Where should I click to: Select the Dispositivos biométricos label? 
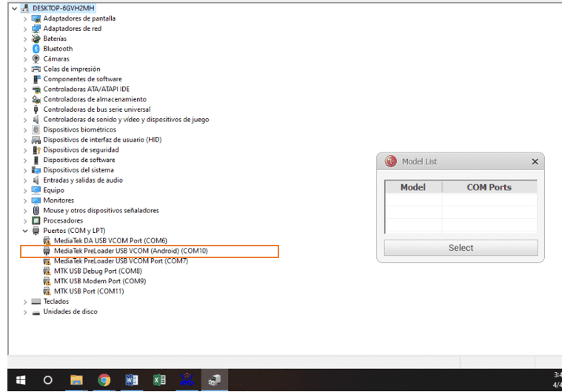pyautogui.click(x=79, y=129)
